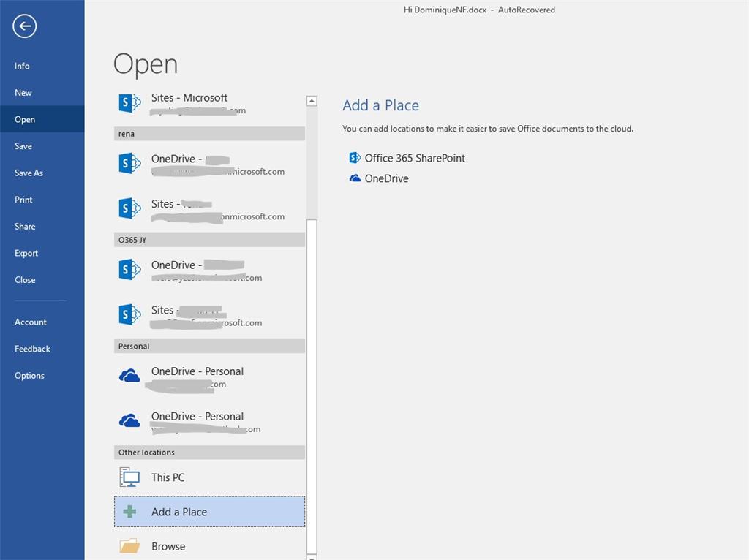
Task: Click the This PC computer icon
Action: pos(129,477)
